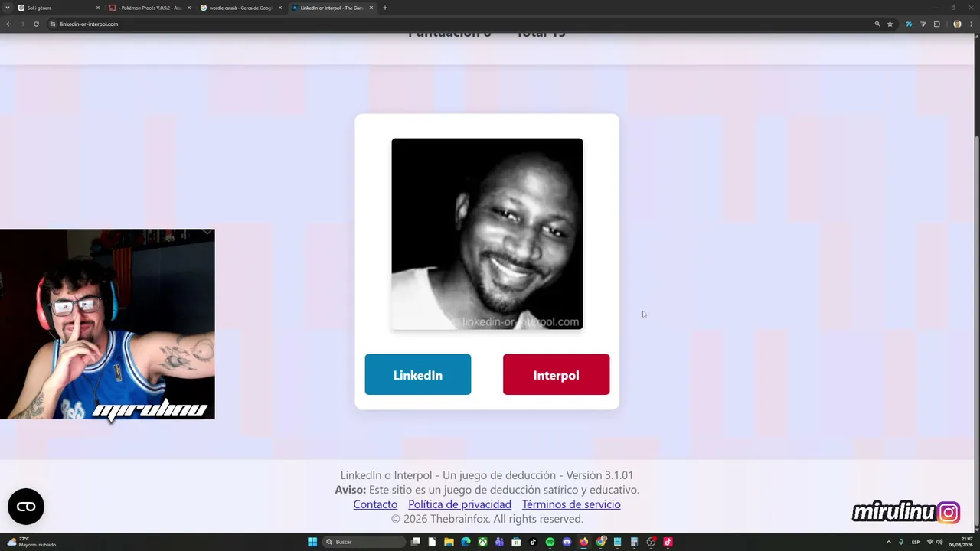Click the mystery person photo card
The image size is (980, 551).
(487, 233)
